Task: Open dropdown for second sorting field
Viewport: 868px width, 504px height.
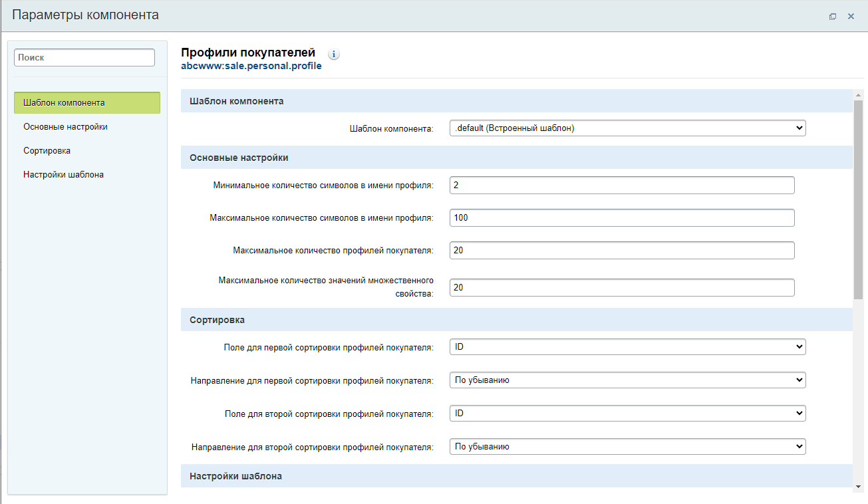Action: click(x=627, y=413)
